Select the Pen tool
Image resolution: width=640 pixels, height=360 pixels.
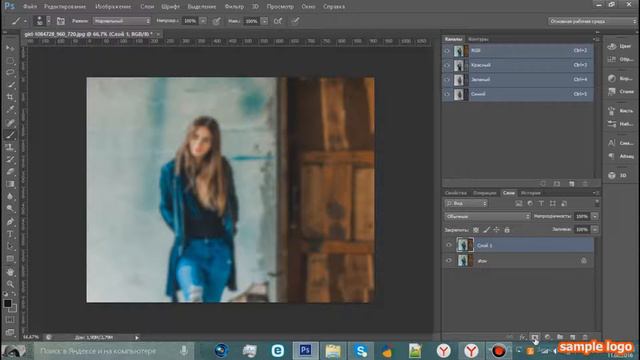point(10,222)
